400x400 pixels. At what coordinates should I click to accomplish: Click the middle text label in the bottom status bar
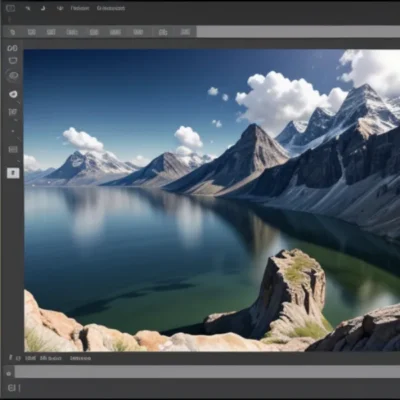pyautogui.click(x=51, y=358)
